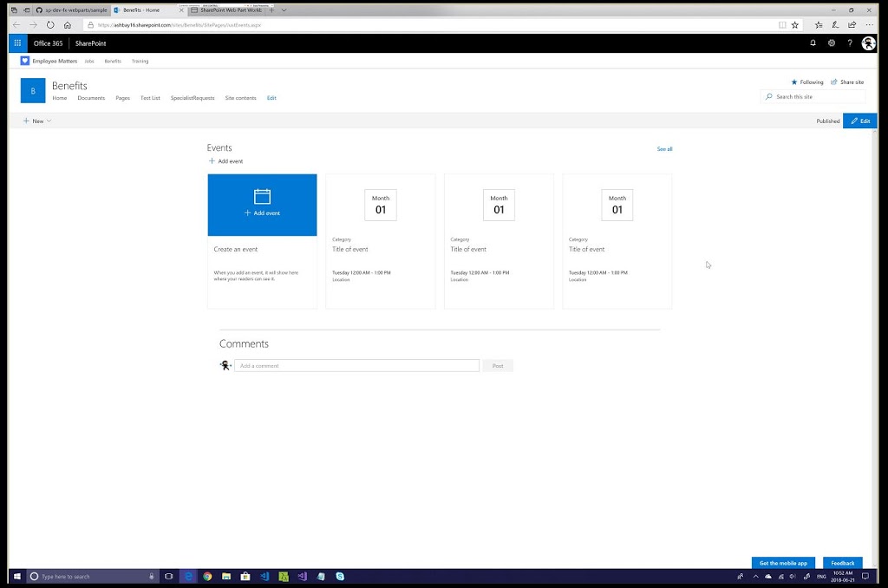Open tabs you've set aside
Image resolution: width=888 pixels, height=588 pixels.
pos(14,10)
